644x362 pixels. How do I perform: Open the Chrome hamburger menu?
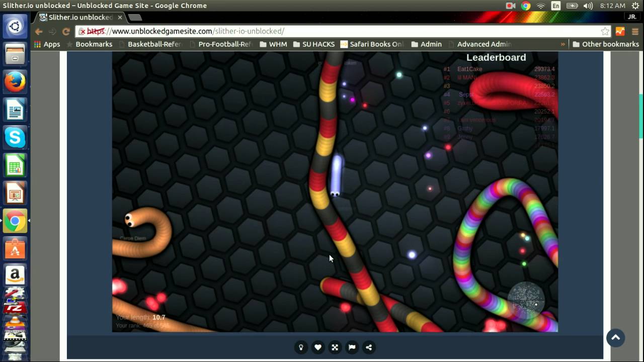click(x=635, y=31)
